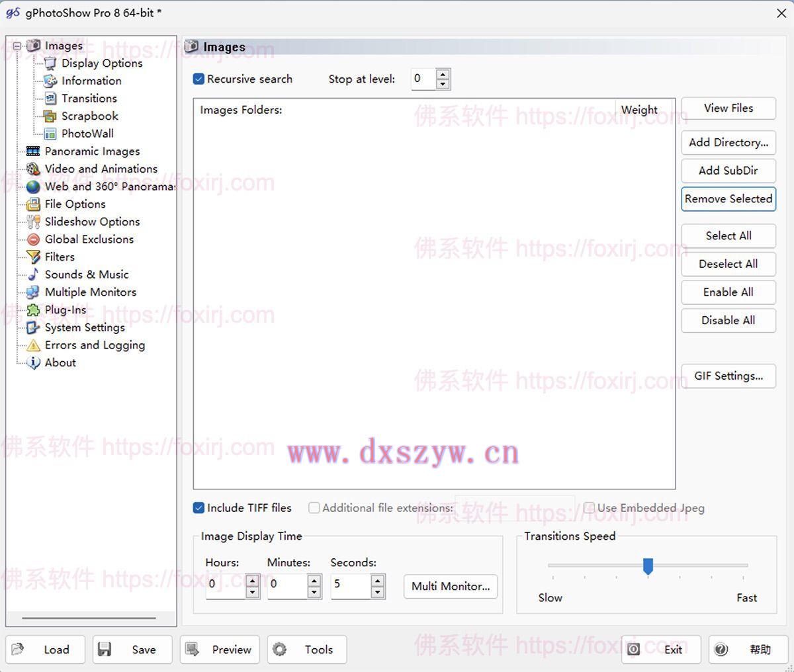Open GIF Settings dialog
The height and width of the screenshot is (672, 794).
(x=728, y=376)
